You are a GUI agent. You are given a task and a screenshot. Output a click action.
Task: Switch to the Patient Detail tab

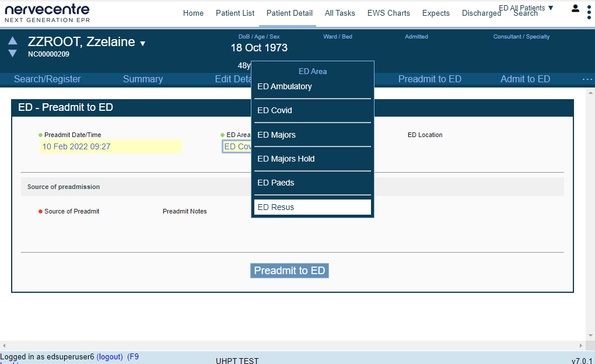point(289,13)
